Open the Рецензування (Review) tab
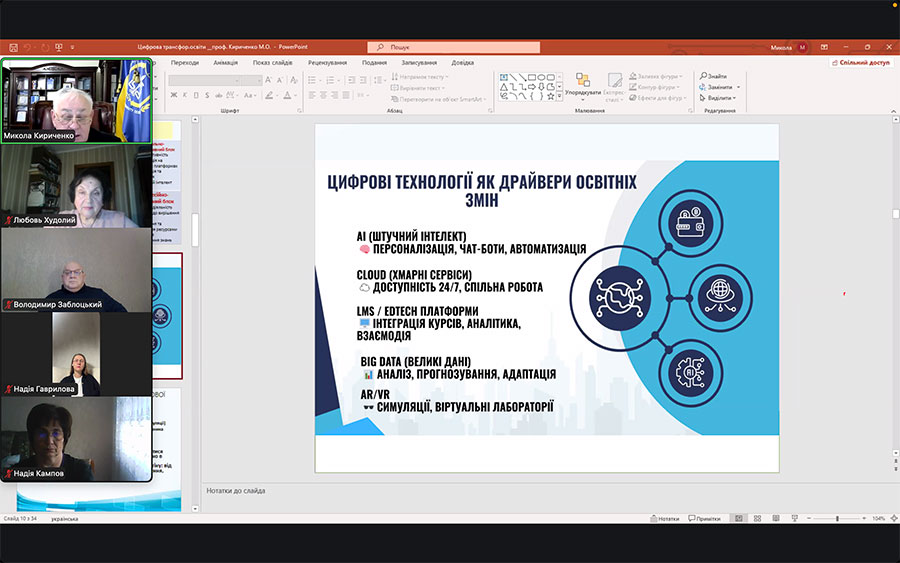 point(327,62)
